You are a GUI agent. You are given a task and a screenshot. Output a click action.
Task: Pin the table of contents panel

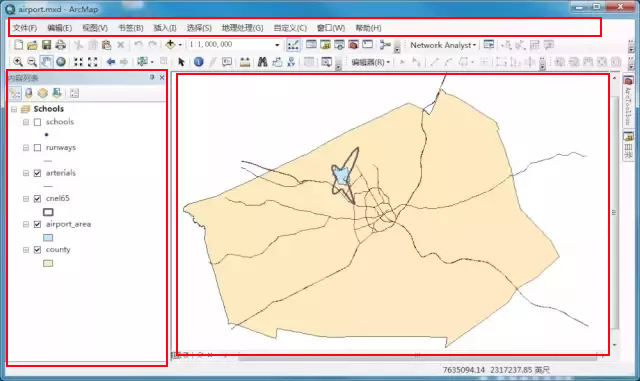coord(152,77)
